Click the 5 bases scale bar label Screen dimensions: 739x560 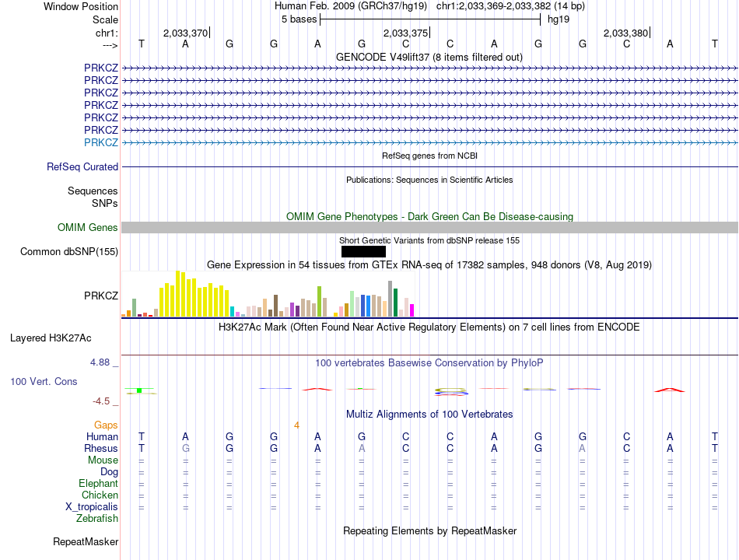click(299, 19)
